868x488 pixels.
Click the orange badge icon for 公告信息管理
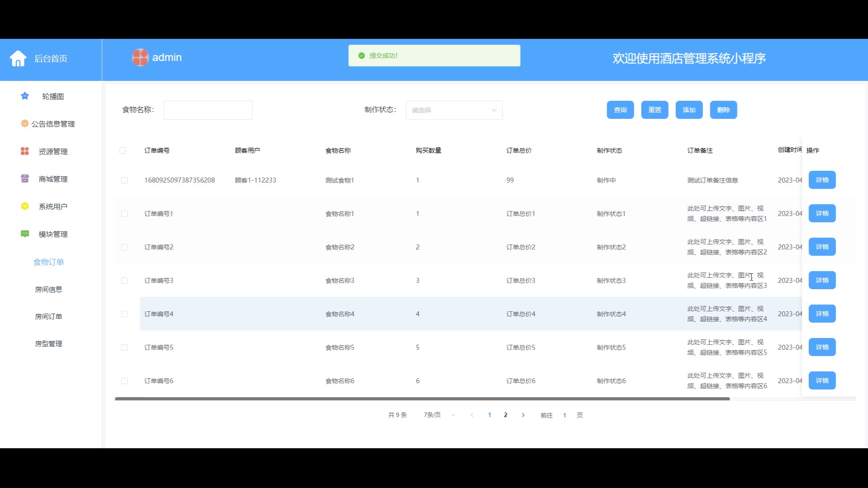24,123
